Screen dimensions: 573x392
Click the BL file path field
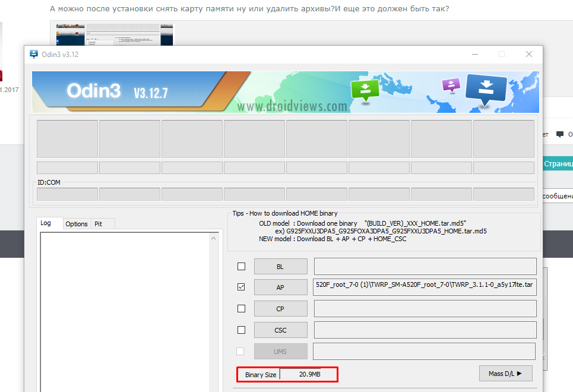click(425, 267)
